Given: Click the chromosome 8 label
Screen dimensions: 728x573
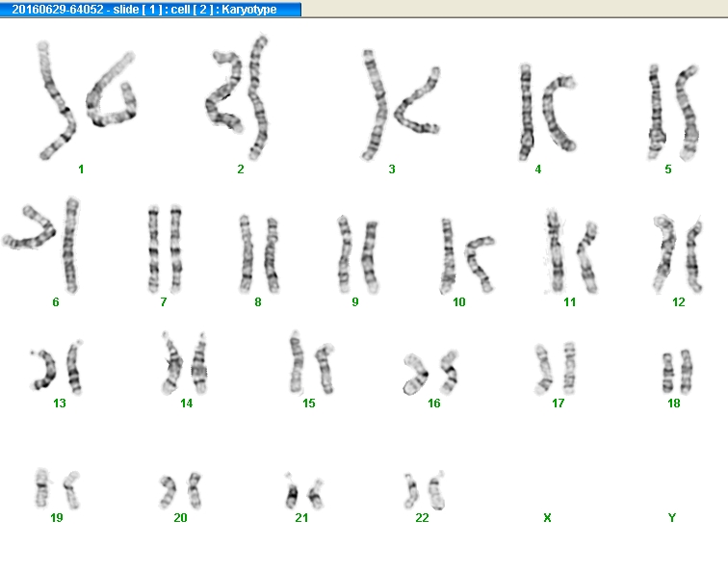Looking at the screenshot, I should tap(258, 302).
